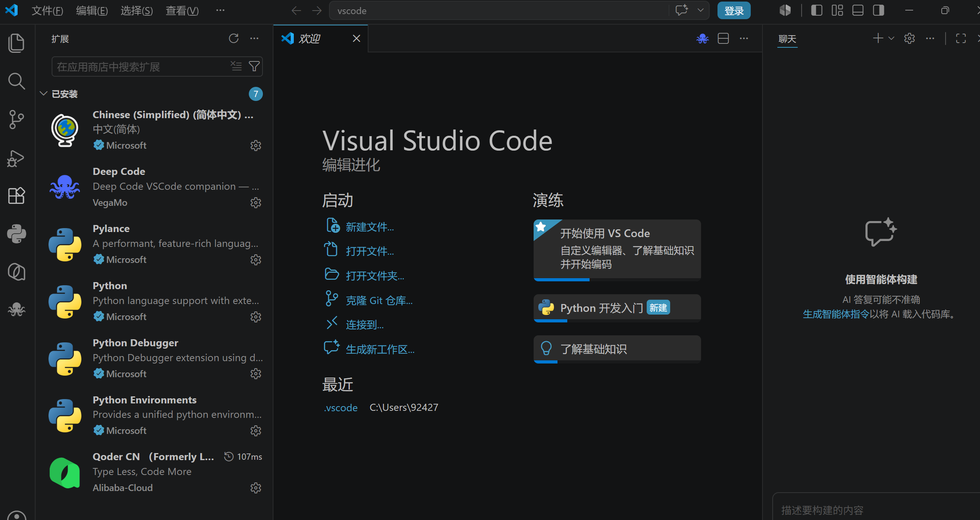Open the Search view in activity bar

[16, 81]
